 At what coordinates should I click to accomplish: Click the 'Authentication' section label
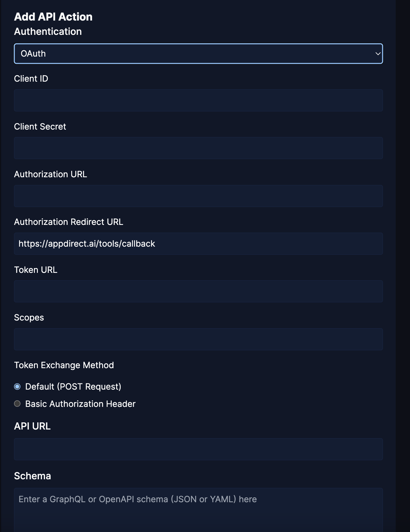pyautogui.click(x=48, y=32)
